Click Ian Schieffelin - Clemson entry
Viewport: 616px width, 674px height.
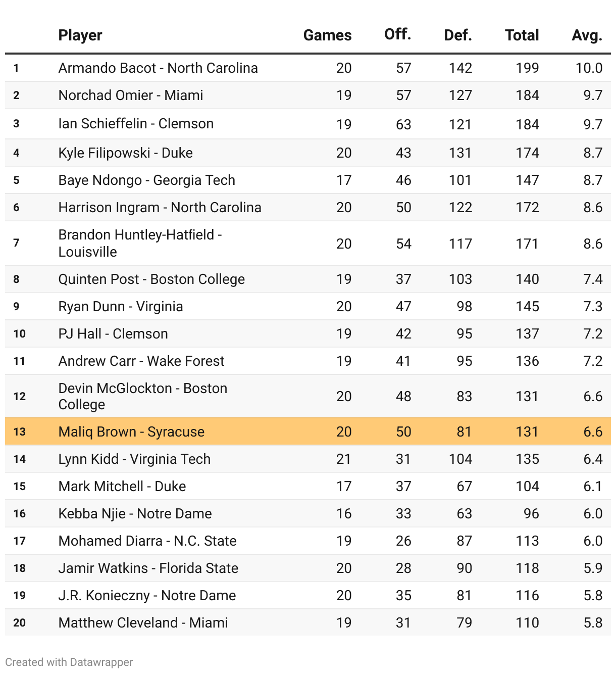[136, 124]
